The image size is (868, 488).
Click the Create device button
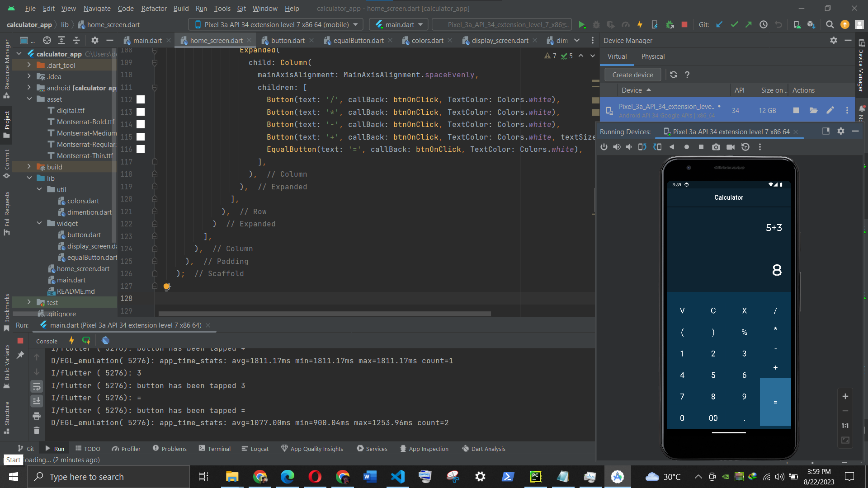[632, 75]
